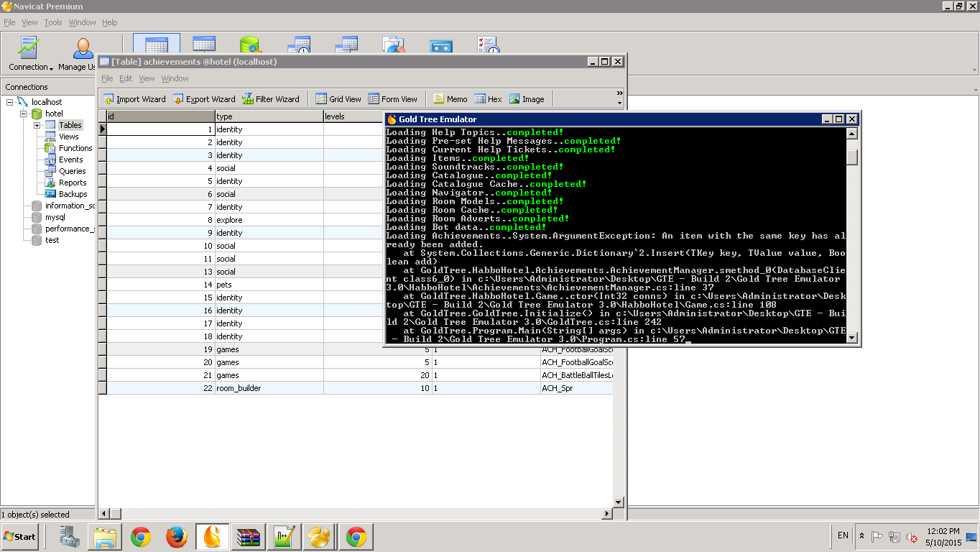The height and width of the screenshot is (552, 980).
Task: Select the hotel database
Action: (x=54, y=114)
